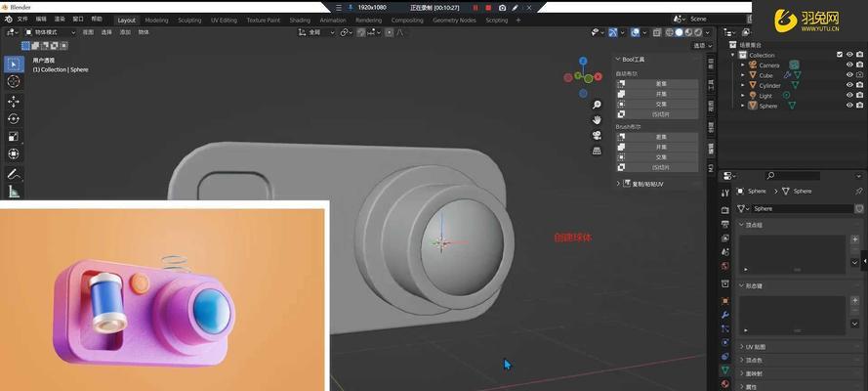Choose the Measure tool
This screenshot has width=868, height=391.
14,191
